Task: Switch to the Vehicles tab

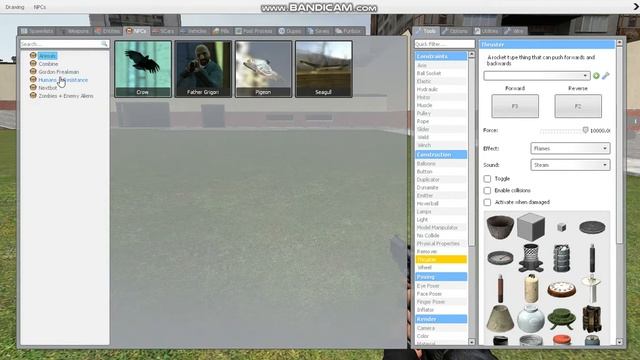Action: coord(193,31)
